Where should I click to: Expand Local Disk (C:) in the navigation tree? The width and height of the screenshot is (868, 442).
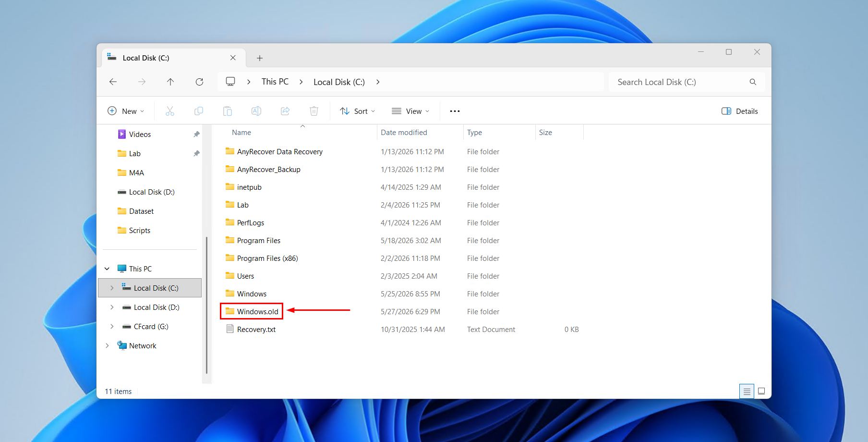point(112,288)
